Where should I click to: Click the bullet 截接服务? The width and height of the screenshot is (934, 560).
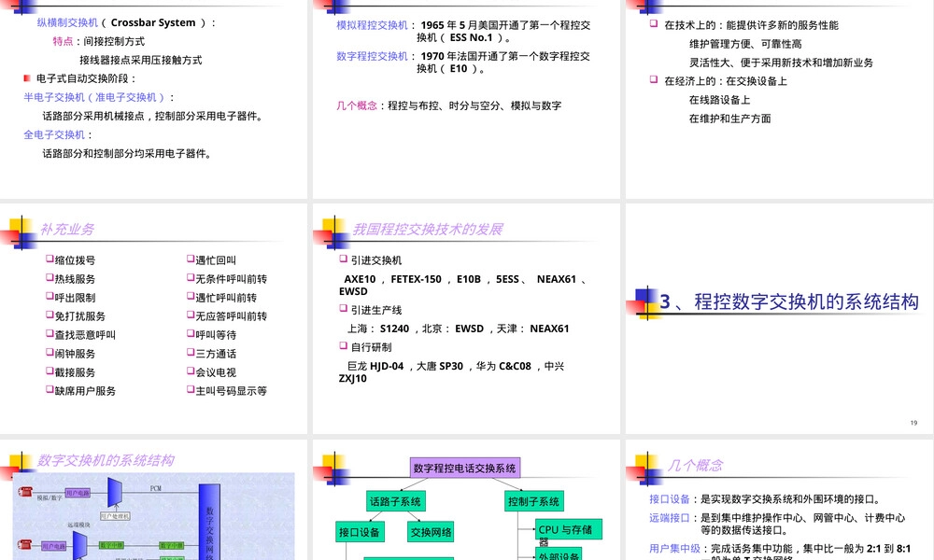point(71,372)
